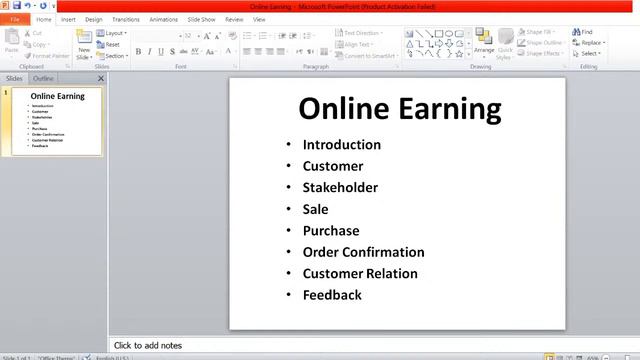Go to the Transitions tab
The height and width of the screenshot is (360, 640).
[126, 20]
